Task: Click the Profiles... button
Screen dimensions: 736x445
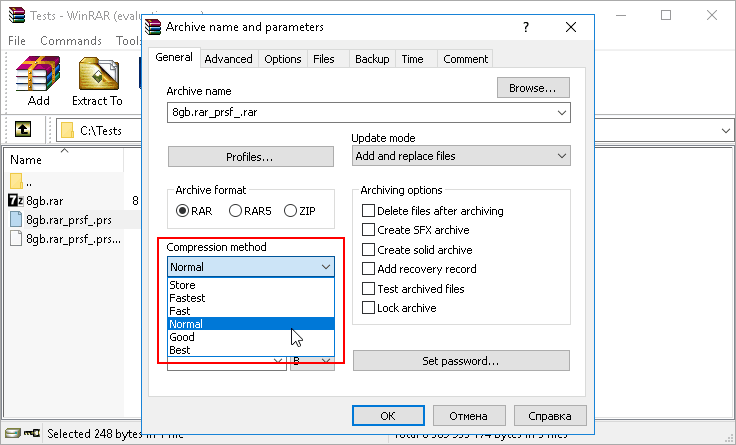Action: tap(251, 156)
